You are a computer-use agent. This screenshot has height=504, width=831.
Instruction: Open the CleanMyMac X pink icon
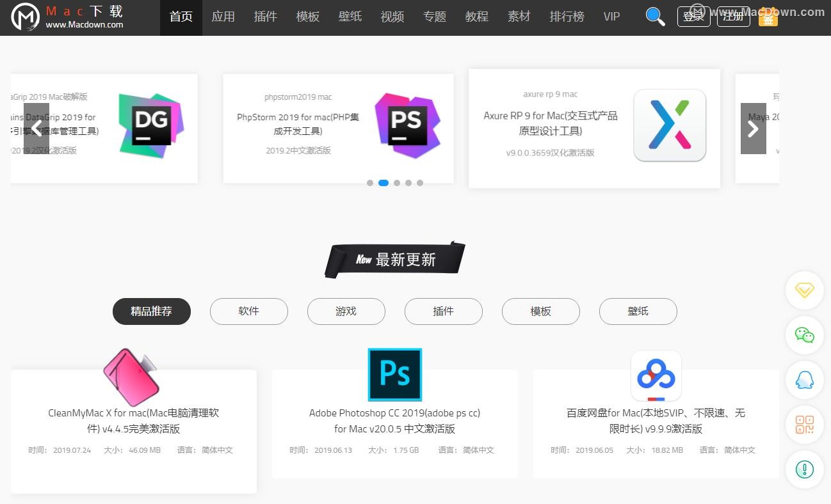(x=131, y=377)
